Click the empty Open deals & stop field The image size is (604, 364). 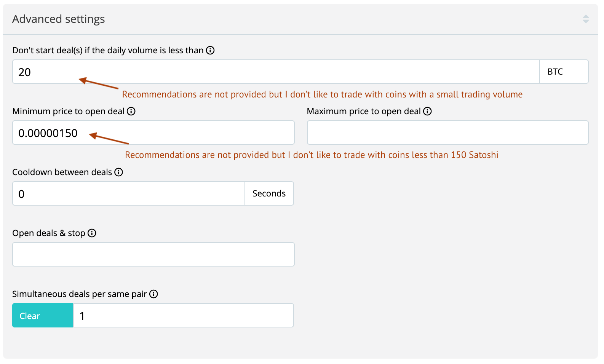pos(153,254)
